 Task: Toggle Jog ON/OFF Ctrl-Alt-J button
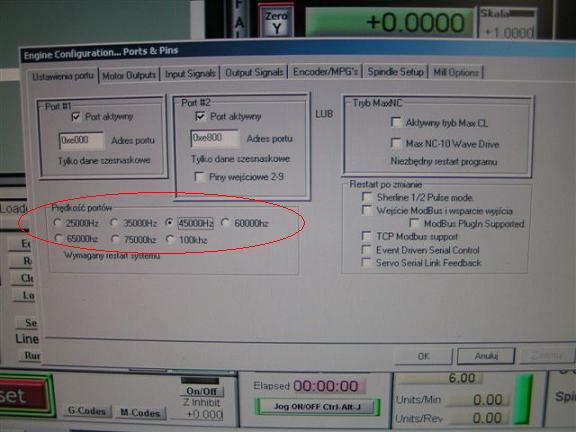coord(317,407)
